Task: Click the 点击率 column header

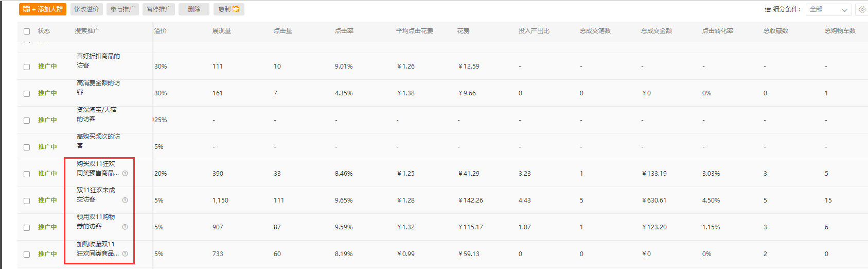Action: pos(344,31)
